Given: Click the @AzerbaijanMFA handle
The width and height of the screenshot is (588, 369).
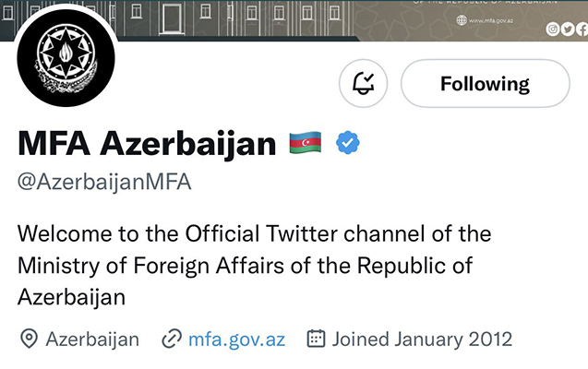Looking at the screenshot, I should click(x=104, y=182).
